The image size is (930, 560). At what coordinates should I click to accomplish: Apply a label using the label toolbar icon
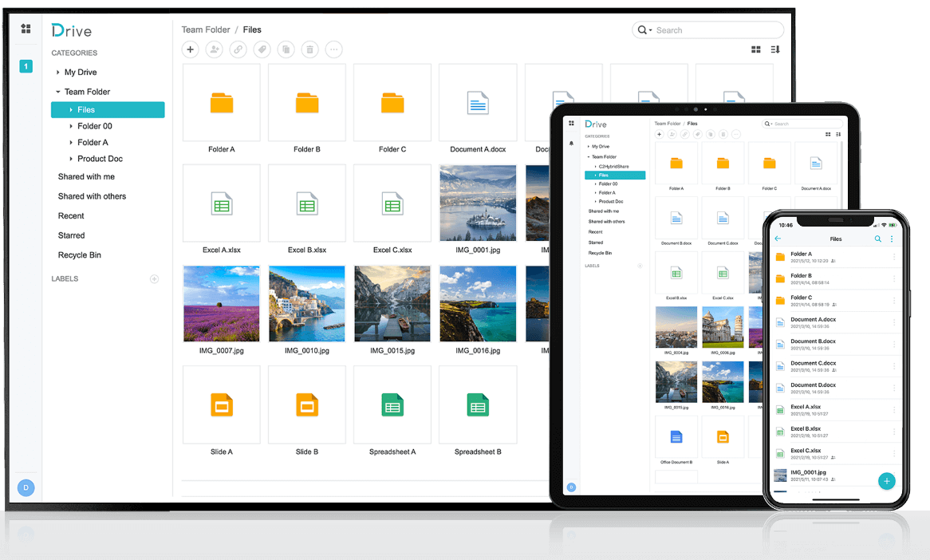pos(262,49)
